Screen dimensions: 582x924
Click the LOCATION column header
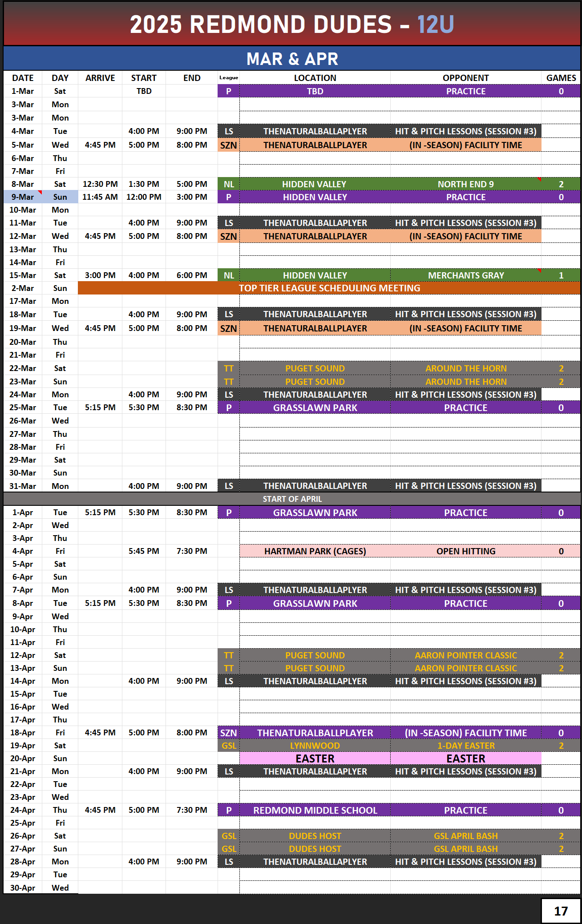(315, 78)
